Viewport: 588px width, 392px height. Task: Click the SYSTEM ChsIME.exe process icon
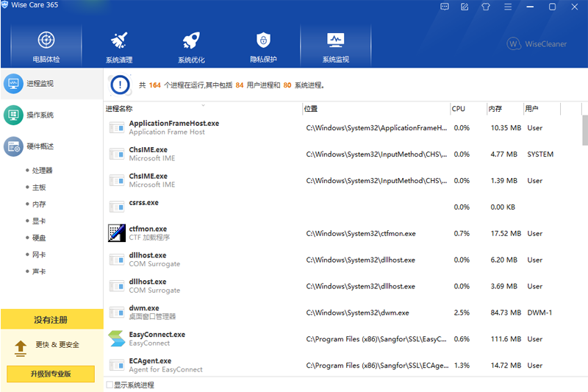pyautogui.click(x=117, y=154)
